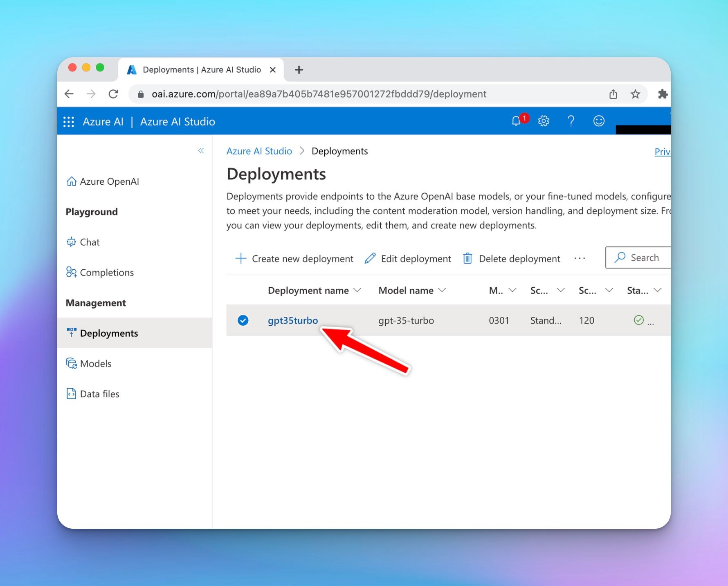
Task: Focus the Search deployments field
Action: (x=638, y=257)
